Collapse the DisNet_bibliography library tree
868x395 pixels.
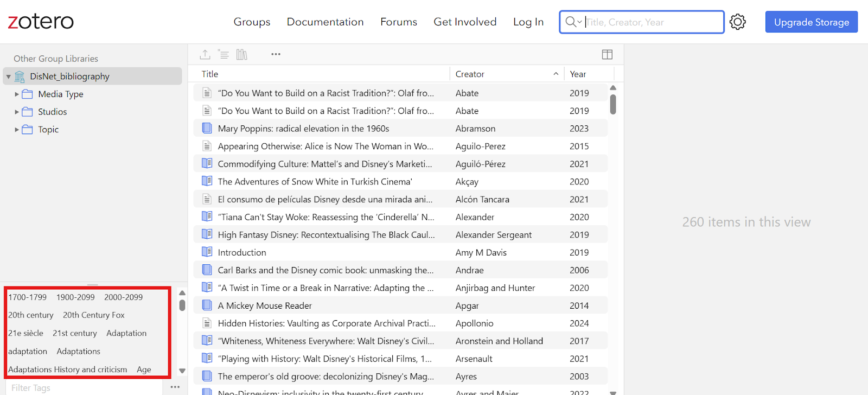click(x=9, y=77)
